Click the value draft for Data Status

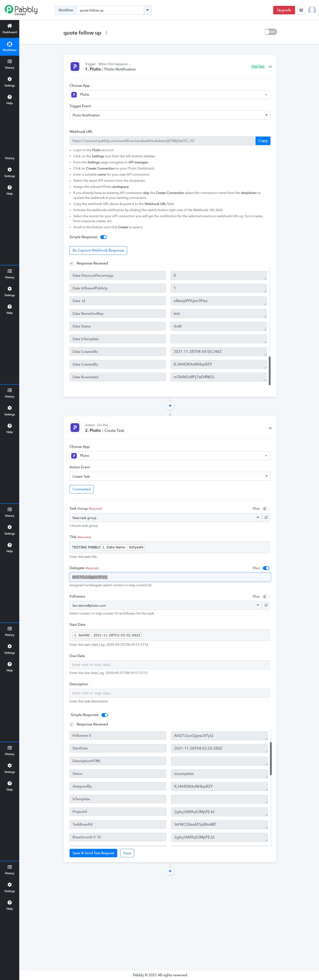click(219, 326)
